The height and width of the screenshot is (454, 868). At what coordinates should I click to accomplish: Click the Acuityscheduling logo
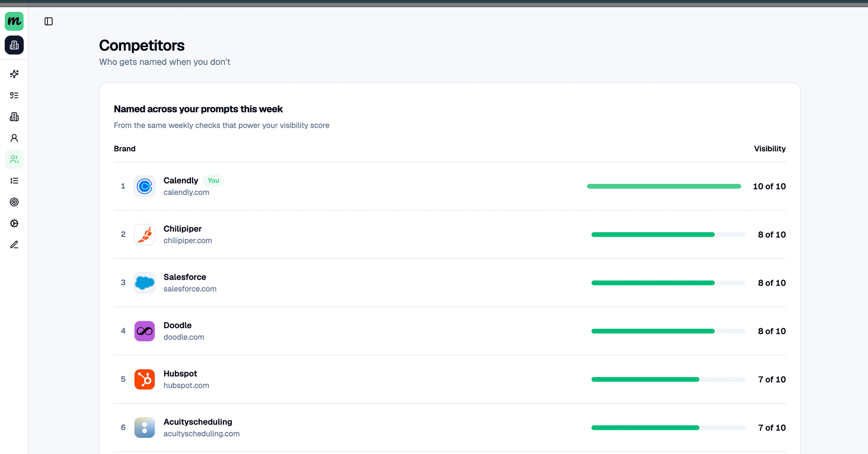coord(145,428)
